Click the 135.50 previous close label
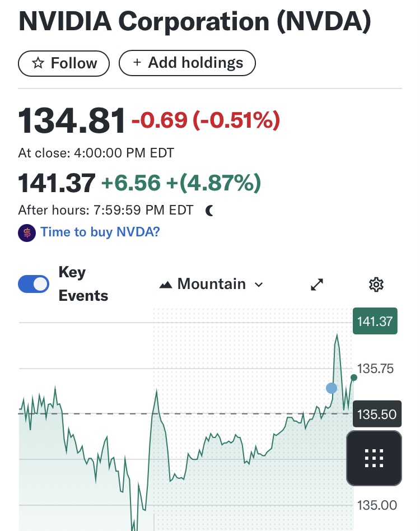The image size is (420, 531). [x=377, y=414]
